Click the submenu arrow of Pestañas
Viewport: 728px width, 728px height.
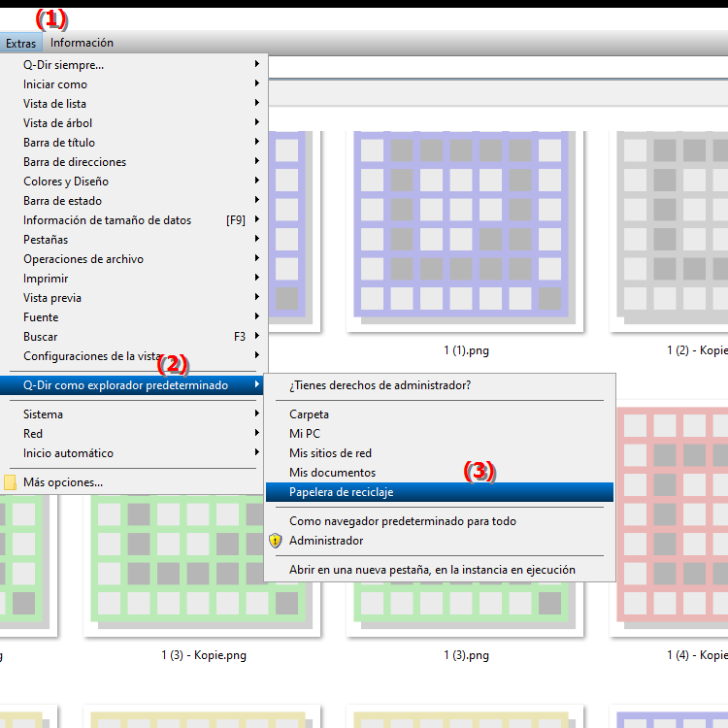[x=257, y=239]
